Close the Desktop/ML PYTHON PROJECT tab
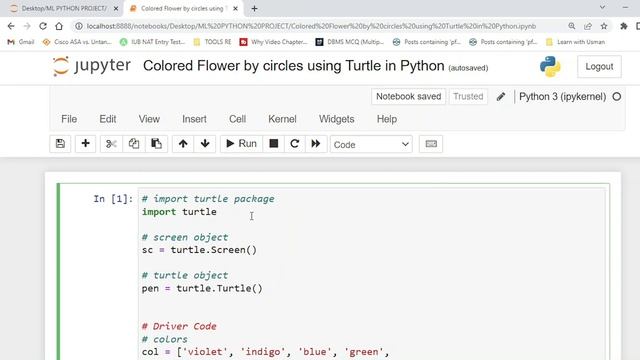640x360 pixels. click(x=116, y=9)
